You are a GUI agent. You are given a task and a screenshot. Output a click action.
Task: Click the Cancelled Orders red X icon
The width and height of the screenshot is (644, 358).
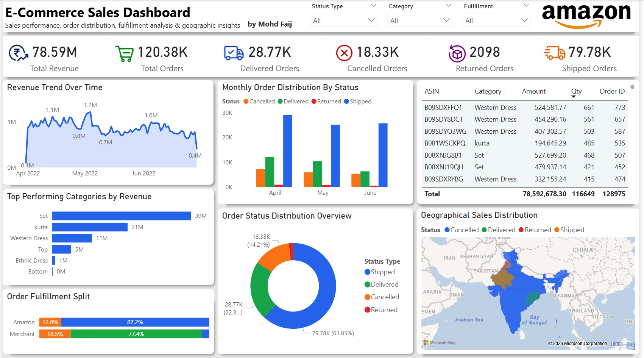[344, 53]
